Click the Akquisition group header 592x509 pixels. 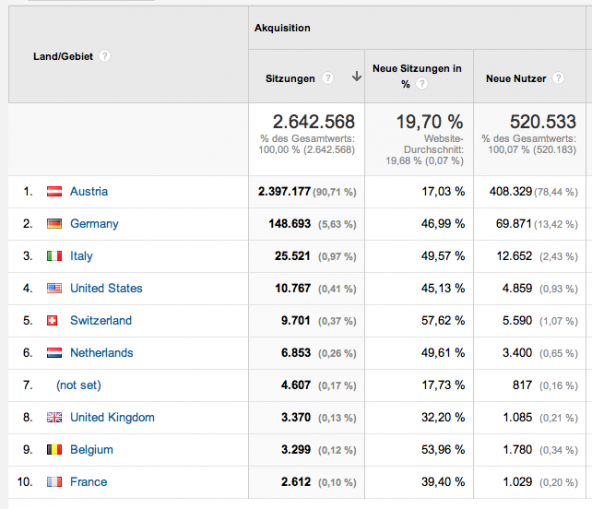pyautogui.click(x=282, y=28)
